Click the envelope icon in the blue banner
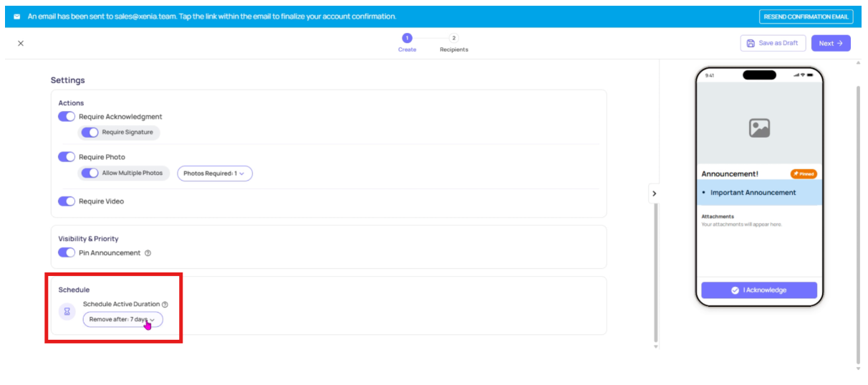This screenshot has width=868, height=385. [x=17, y=16]
